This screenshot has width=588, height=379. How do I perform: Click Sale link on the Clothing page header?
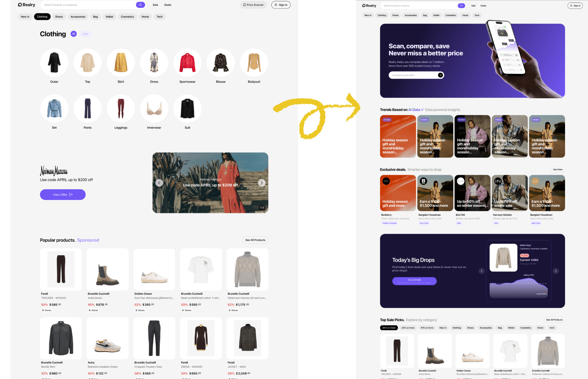click(155, 5)
